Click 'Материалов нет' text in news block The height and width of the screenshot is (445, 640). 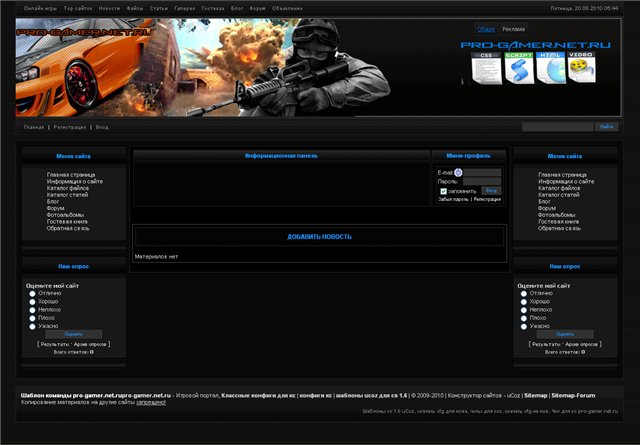[x=156, y=257]
